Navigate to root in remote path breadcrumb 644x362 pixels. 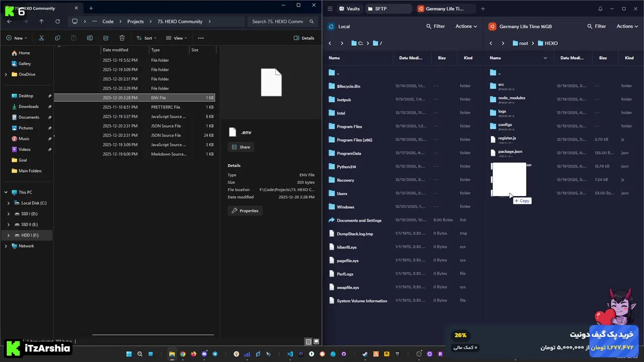[520, 43]
